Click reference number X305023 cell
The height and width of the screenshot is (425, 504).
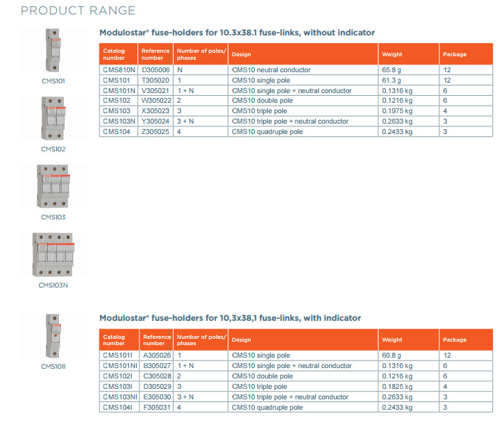(156, 111)
